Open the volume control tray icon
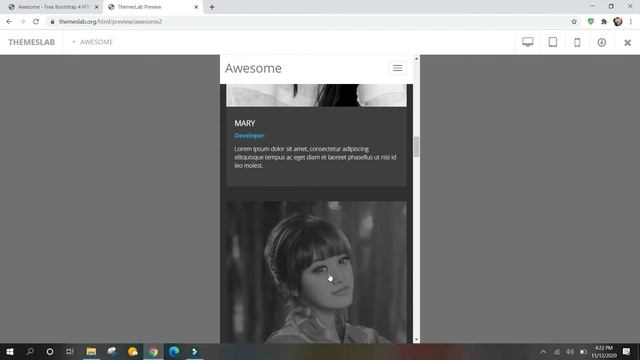 click(x=570, y=351)
